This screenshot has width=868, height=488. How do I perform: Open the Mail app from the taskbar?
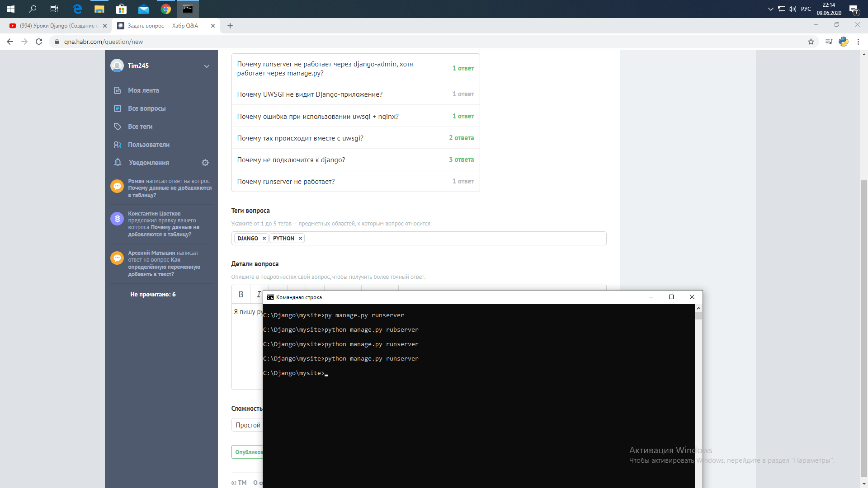(x=143, y=9)
